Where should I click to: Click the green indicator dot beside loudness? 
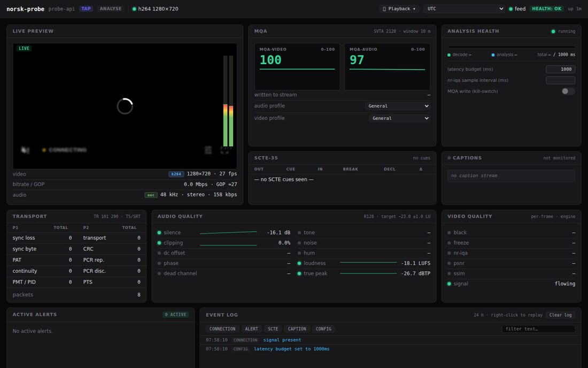tap(299, 263)
